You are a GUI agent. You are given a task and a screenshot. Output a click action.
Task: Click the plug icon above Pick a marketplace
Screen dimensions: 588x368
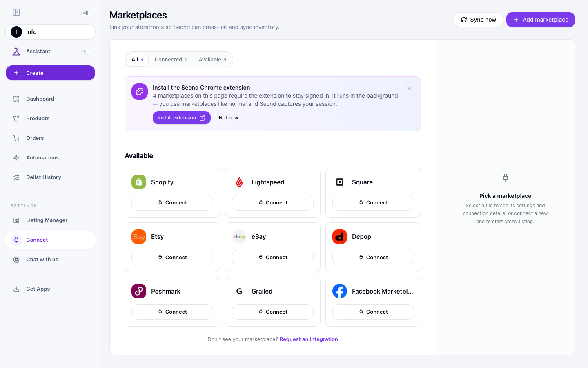pos(506,178)
